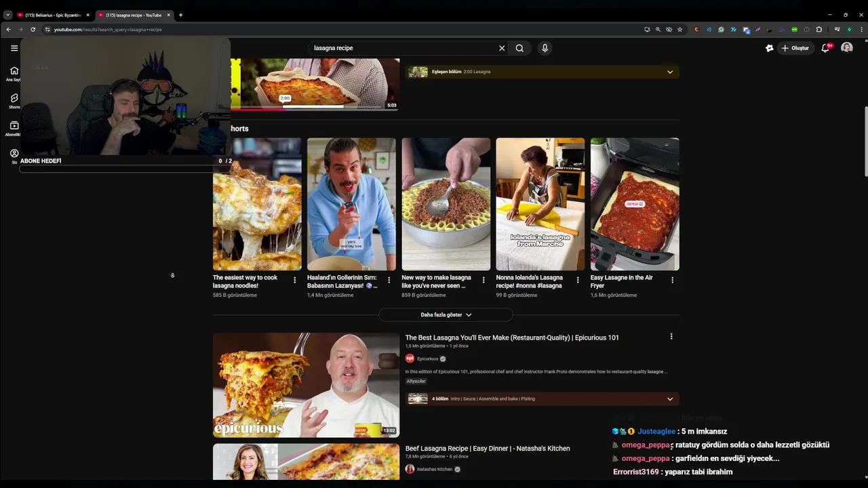
Task: Click the Grammarly green G extension icon
Action: (721, 29)
